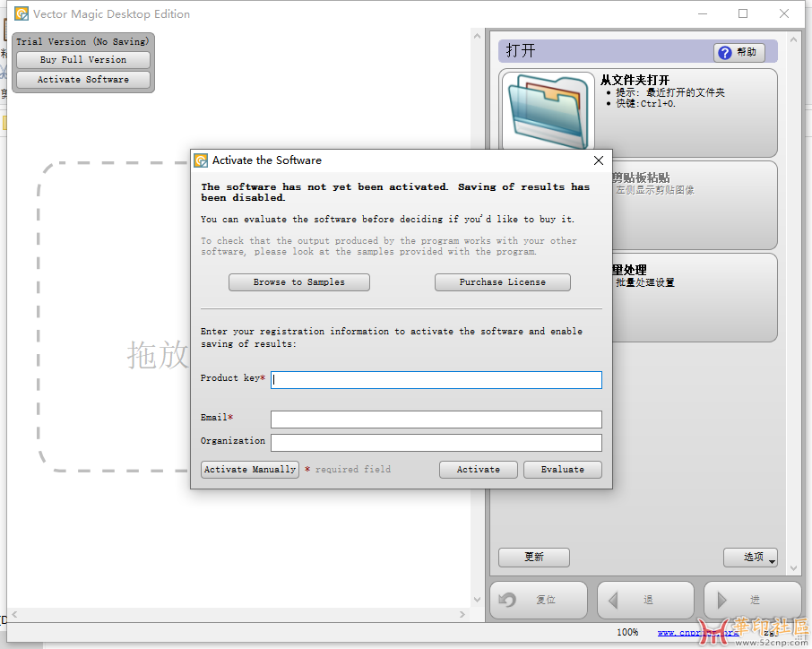
Task: Click the 更新 update button
Action: (x=534, y=558)
